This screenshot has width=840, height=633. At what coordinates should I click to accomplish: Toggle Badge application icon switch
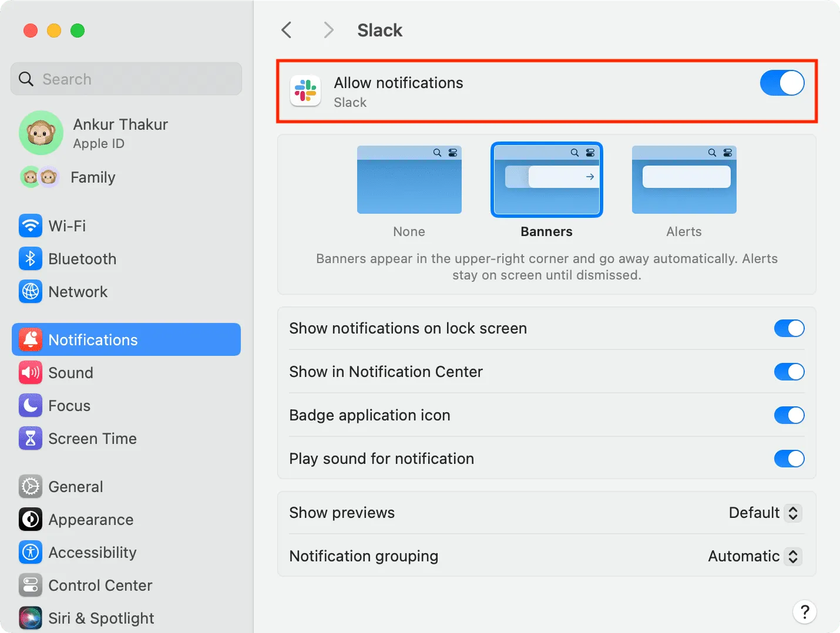tap(789, 415)
